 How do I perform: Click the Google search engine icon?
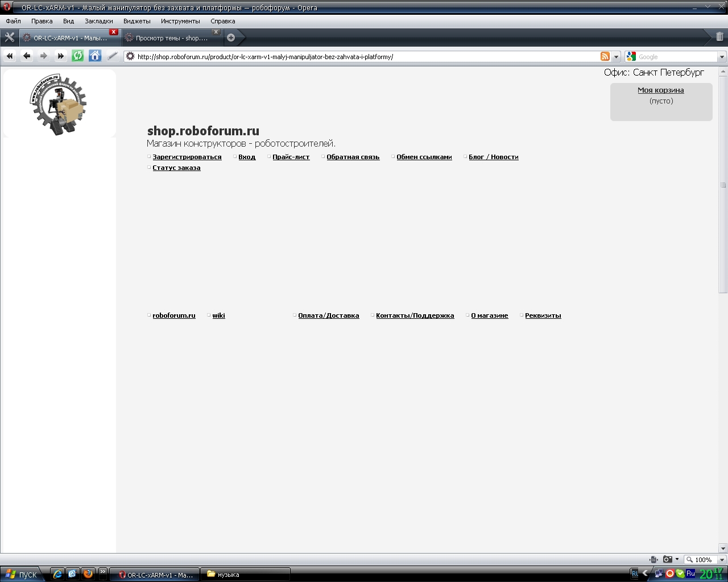(631, 57)
